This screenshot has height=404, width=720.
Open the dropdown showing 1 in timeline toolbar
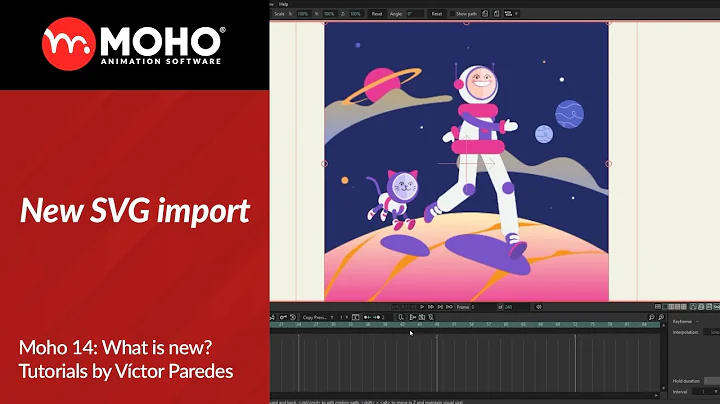pos(343,317)
